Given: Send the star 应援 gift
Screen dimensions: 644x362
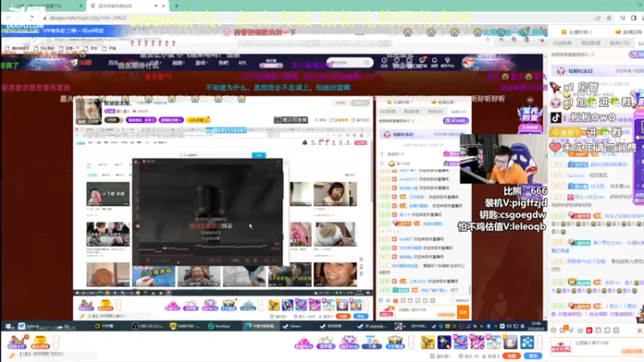Looking at the screenshot, I should click(x=326, y=343).
